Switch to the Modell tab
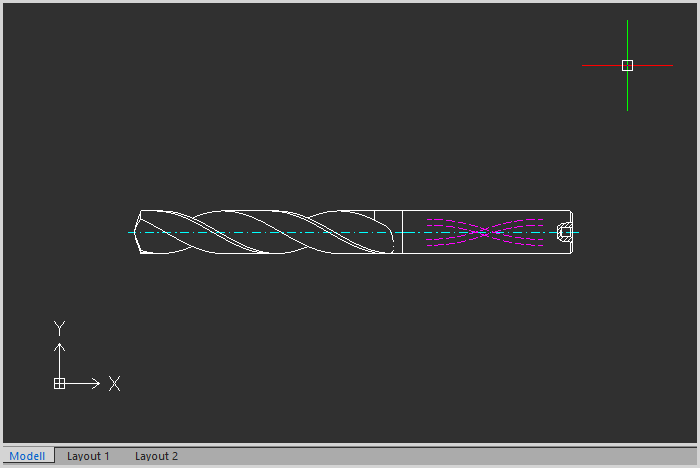This screenshot has width=700, height=468. click(27, 456)
